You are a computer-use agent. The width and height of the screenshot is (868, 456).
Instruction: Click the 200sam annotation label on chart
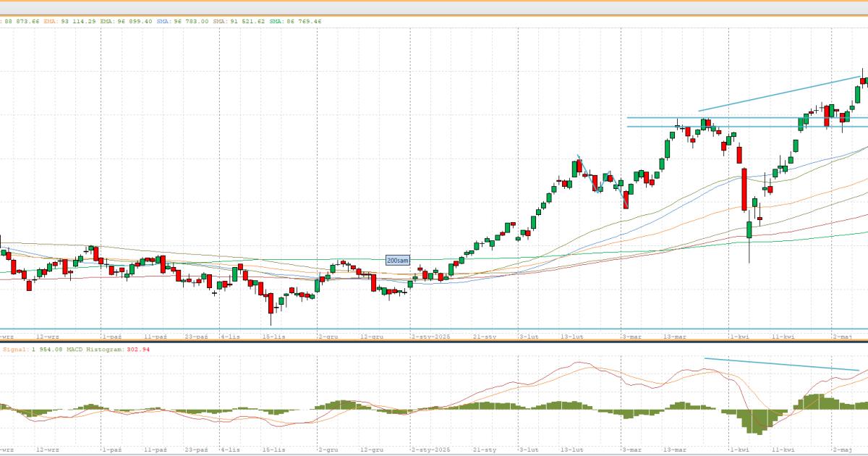397,260
